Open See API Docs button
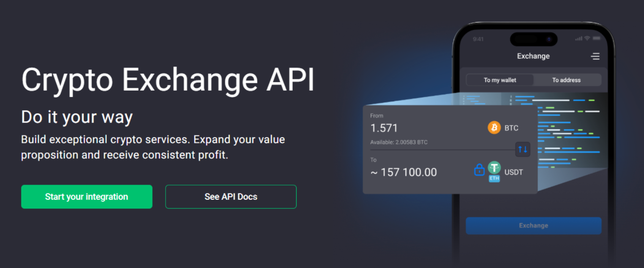 coord(231,197)
